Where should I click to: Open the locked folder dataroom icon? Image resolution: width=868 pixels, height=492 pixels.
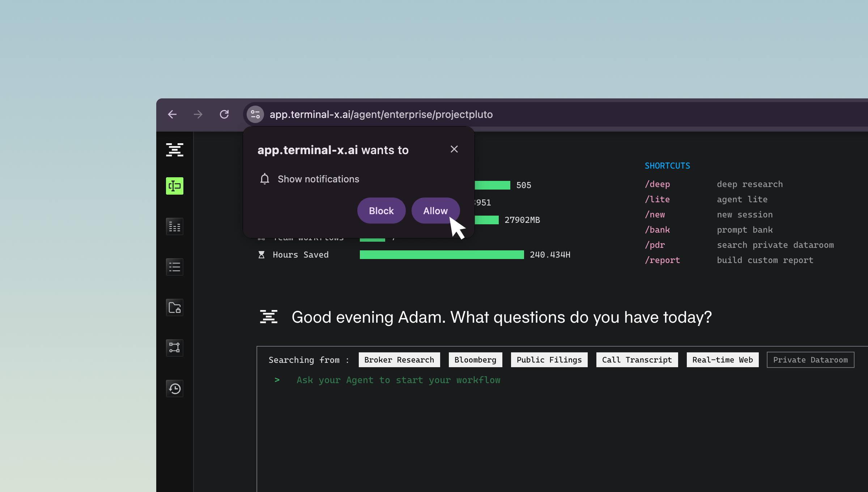(x=174, y=307)
